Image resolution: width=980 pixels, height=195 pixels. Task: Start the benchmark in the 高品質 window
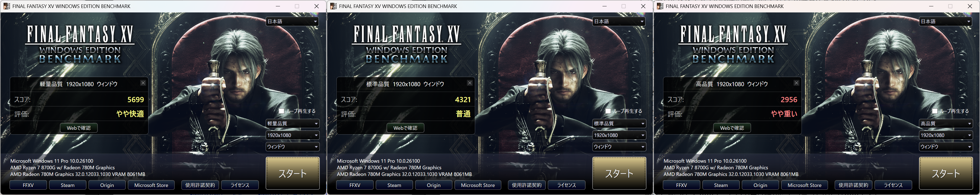(x=946, y=173)
